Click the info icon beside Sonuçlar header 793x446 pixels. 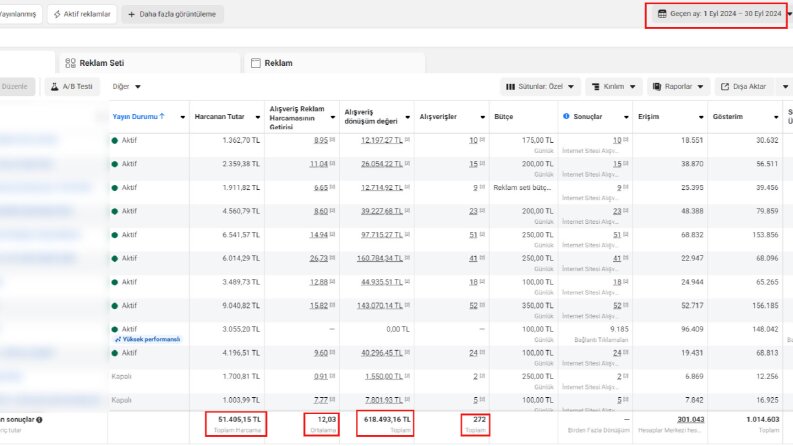566,116
